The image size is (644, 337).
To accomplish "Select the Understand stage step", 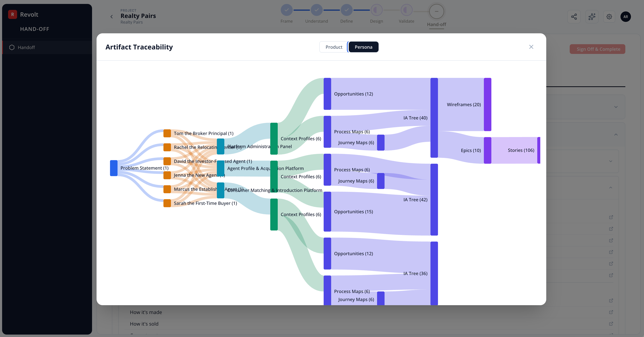I will coord(316,10).
